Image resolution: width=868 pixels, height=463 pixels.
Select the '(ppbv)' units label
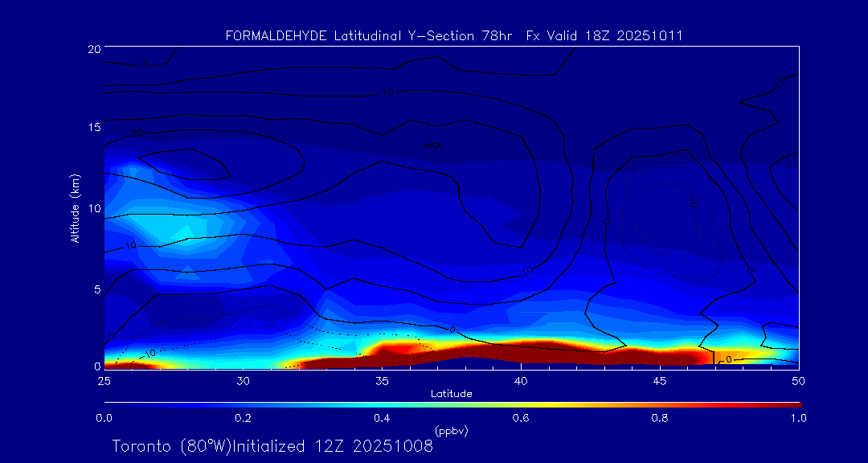(x=451, y=431)
